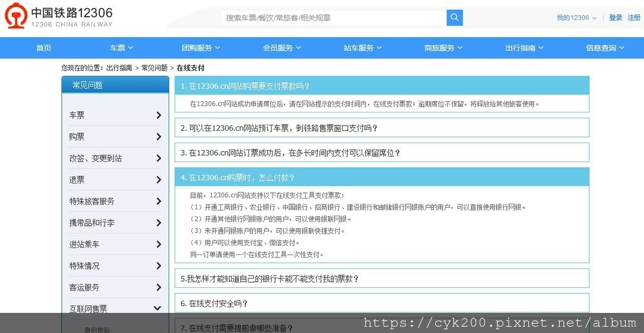Click the China Railway 12306 logo
644x333 pixels.
coord(58,16)
